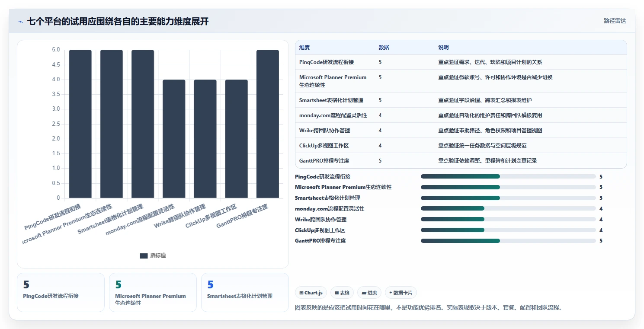Image resolution: width=644 pixels, height=329 pixels.
Task: Click the x-axis label ClickUp多视图工作区
Action: tap(211, 216)
